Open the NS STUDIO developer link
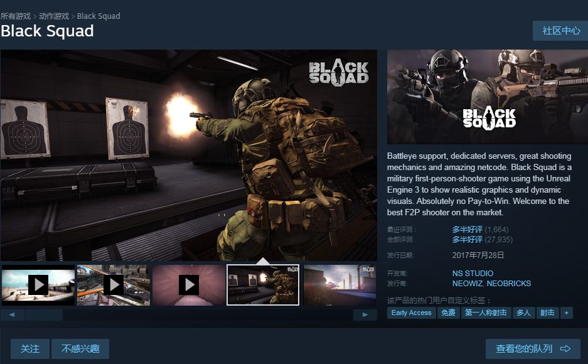This screenshot has width=588, height=364. (473, 273)
